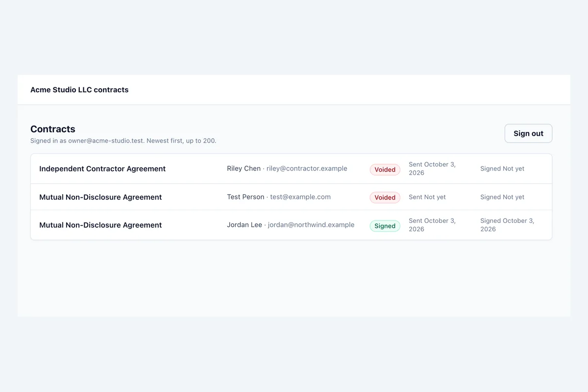
Task: Click "Riley Chen · riley@contractor.example" recipient
Action: (287, 169)
